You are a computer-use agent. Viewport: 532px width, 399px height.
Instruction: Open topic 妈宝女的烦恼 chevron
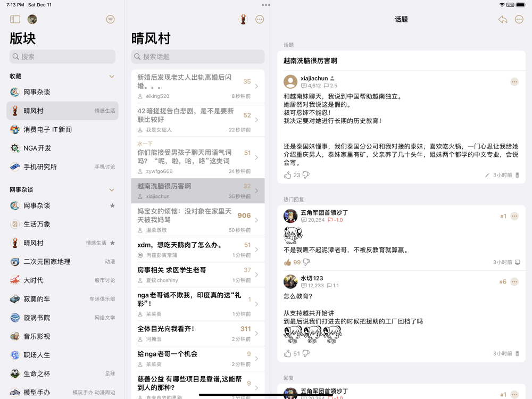(x=256, y=220)
